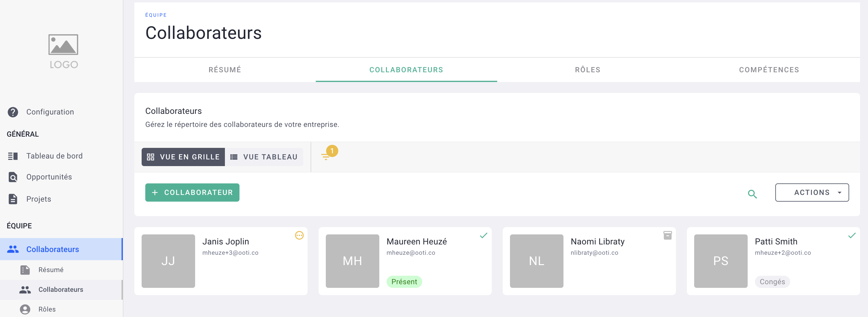Click email mheuze@ooti.co
Image resolution: width=868 pixels, height=317 pixels.
(x=411, y=253)
